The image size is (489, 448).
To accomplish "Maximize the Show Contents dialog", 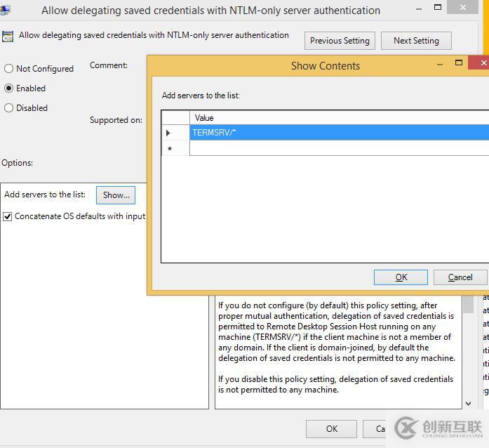I will 459,63.
